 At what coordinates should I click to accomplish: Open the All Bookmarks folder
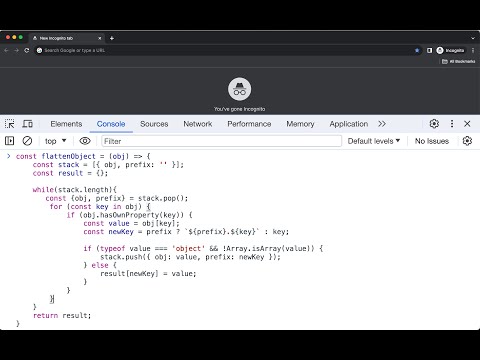pyautogui.click(x=458, y=61)
